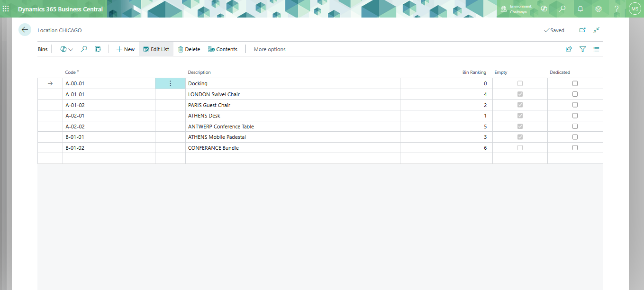Screen dimensions: 644x290
Task: Open the app launcher waffle menu
Action: [6, 9]
